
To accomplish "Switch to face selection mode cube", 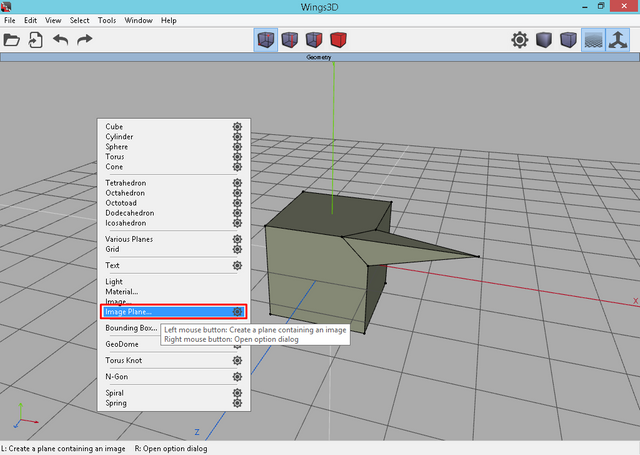I will [x=314, y=40].
